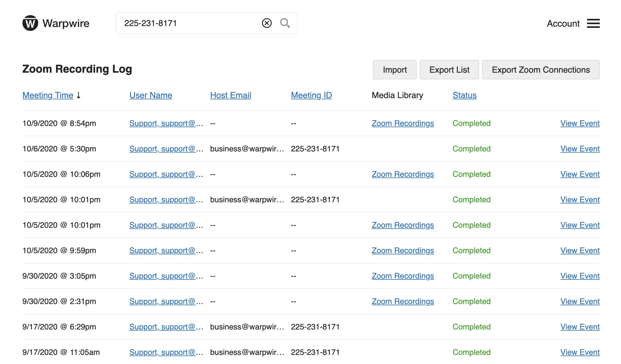View Event for 9/17/2020 6:29pm recording
This screenshot has height=364, width=621.
pos(580,326)
